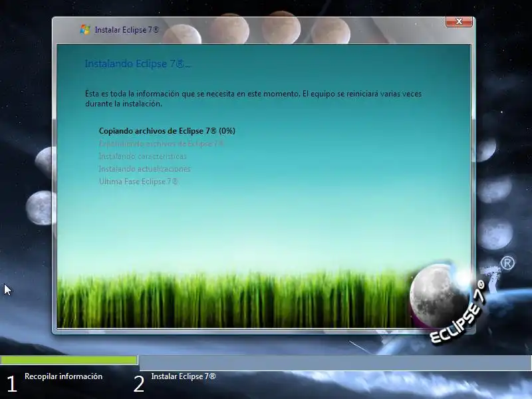Image resolution: width=532 pixels, height=399 pixels.
Task: Click the 'Instalar Eclipse 7®' window title text
Action: 126,30
